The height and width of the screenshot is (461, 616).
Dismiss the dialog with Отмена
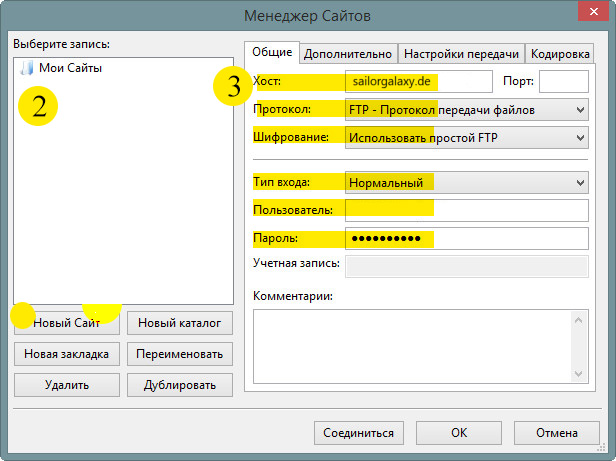coord(554,433)
